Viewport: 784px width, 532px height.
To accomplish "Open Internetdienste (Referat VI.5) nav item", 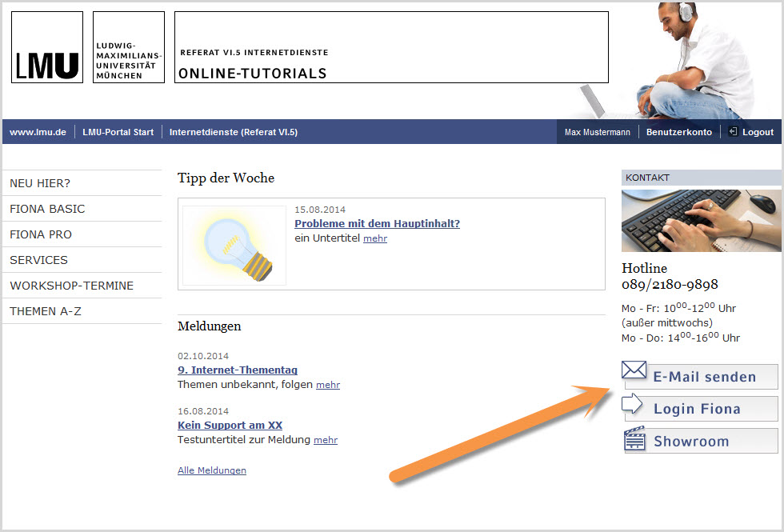I will tap(234, 132).
